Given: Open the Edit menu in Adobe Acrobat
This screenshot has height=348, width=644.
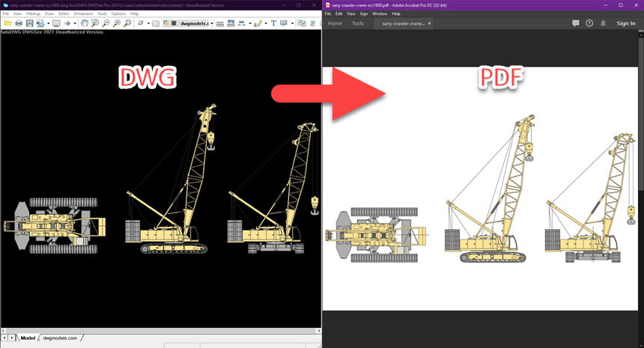Looking at the screenshot, I should (338, 13).
